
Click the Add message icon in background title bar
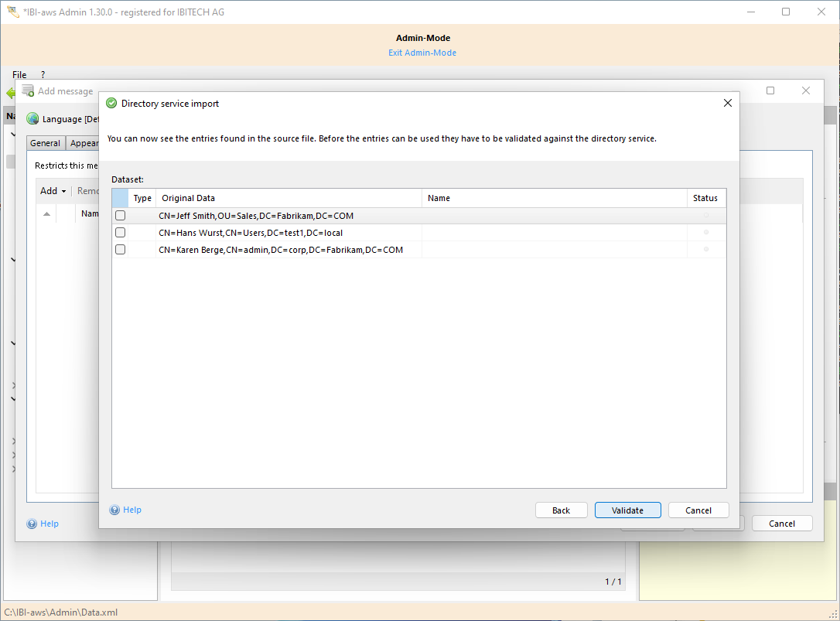click(29, 91)
